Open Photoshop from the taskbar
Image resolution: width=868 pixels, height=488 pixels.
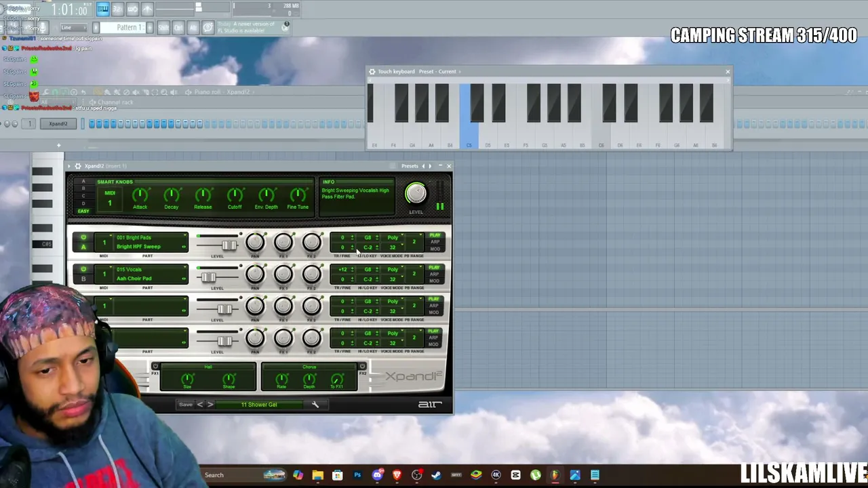coord(357,475)
